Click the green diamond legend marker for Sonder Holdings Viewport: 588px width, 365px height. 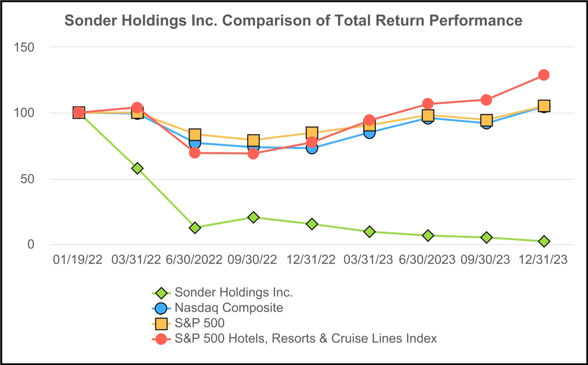pyautogui.click(x=162, y=292)
